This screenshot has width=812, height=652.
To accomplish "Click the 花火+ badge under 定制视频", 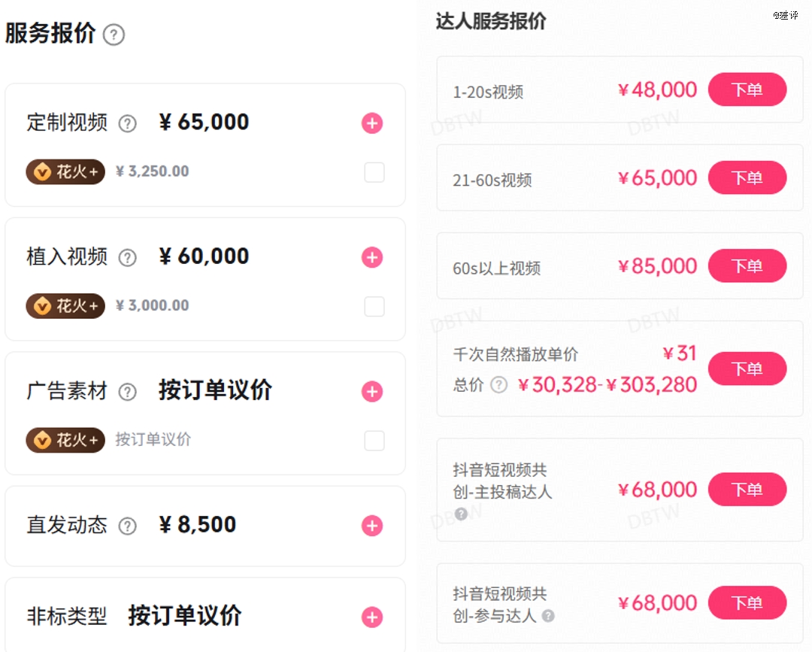I will [x=65, y=172].
